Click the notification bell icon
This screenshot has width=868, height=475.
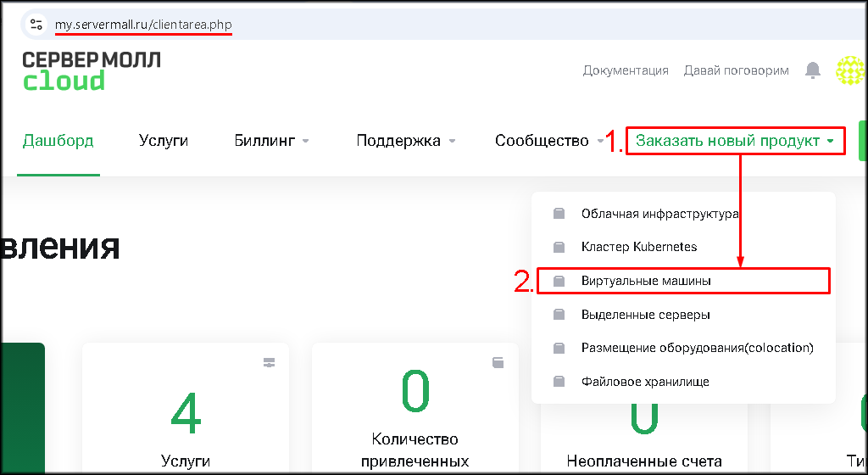pos(813,70)
